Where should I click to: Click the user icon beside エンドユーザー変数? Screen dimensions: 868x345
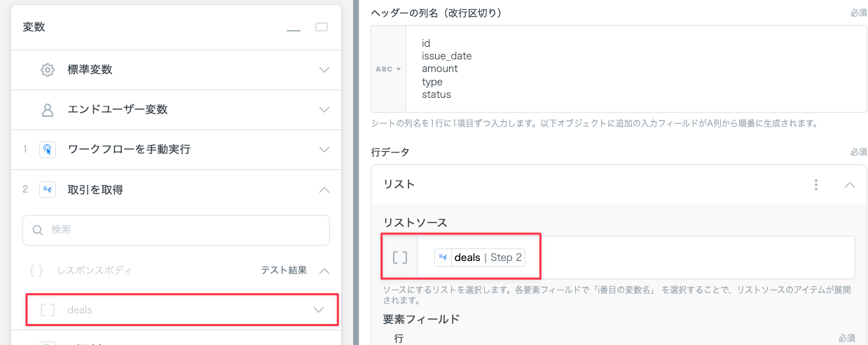(x=48, y=110)
